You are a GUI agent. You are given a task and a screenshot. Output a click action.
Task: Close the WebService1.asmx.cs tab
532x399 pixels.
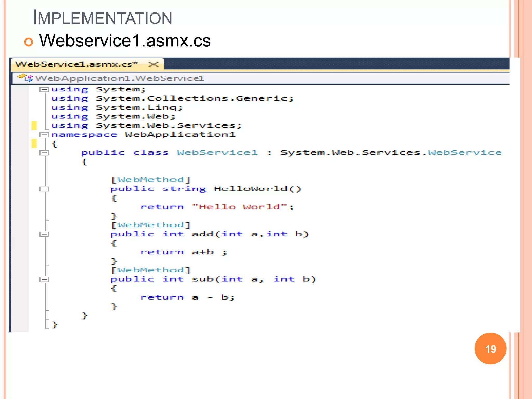tap(153, 64)
